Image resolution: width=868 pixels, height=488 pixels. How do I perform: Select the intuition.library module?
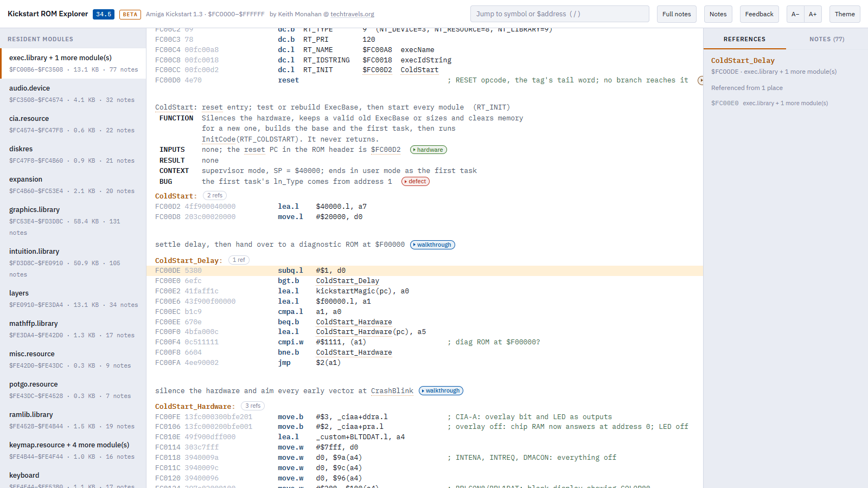73,262
